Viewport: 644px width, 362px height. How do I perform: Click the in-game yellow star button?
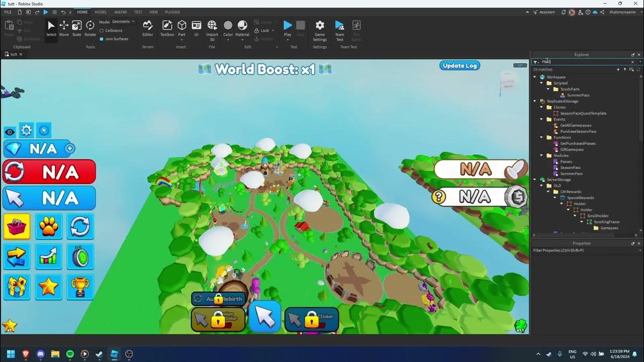tap(49, 287)
